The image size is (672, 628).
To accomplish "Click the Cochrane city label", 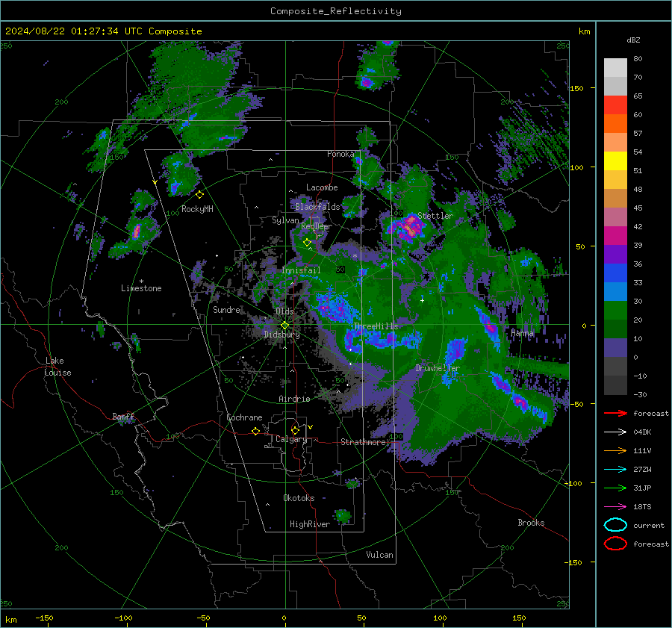I will tap(244, 417).
